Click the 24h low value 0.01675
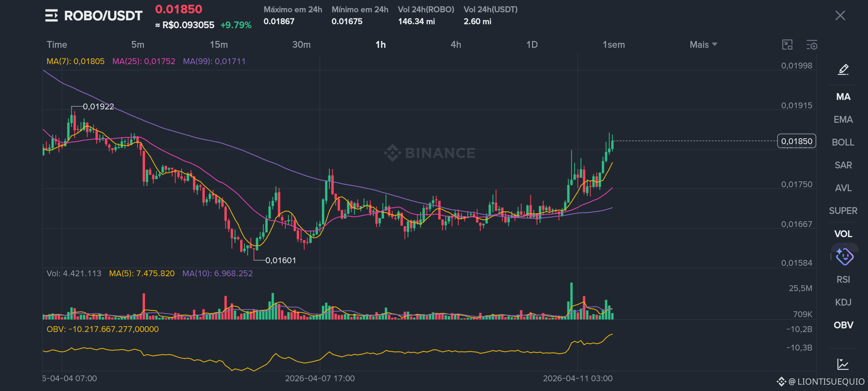Viewport: 868px width, 391px height. 347,21
